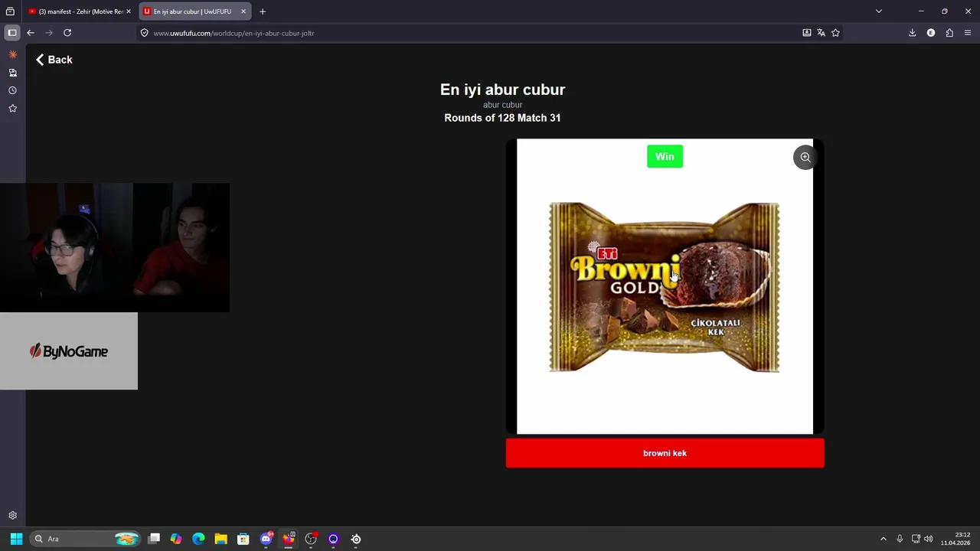Select the Browni Gold snack image
Screen dimensions: 980x551
coord(665,287)
